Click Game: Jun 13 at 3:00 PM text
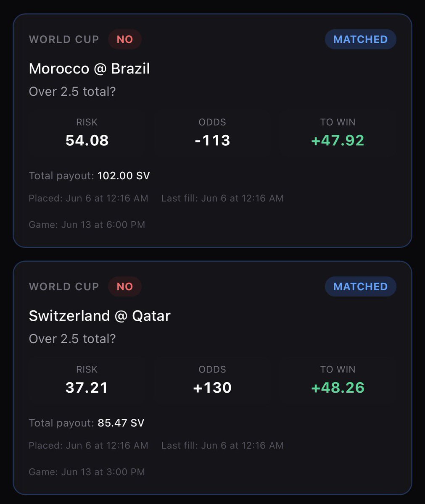The image size is (425, 504). [x=87, y=472]
